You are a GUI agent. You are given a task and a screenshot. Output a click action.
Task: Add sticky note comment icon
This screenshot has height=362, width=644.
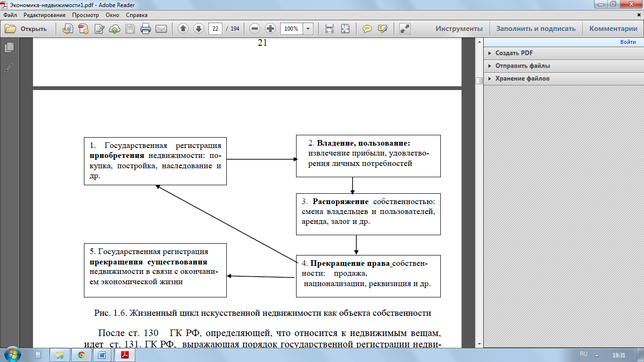click(x=367, y=29)
